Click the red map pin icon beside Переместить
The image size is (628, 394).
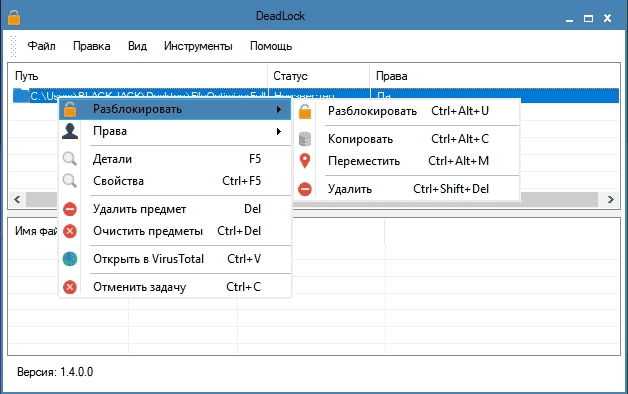click(x=305, y=161)
